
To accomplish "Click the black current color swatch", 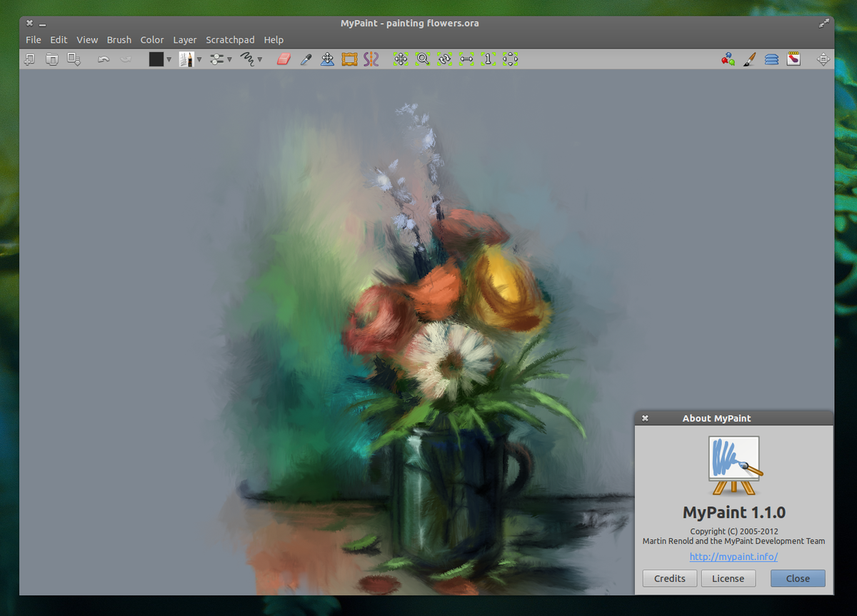I will point(156,59).
